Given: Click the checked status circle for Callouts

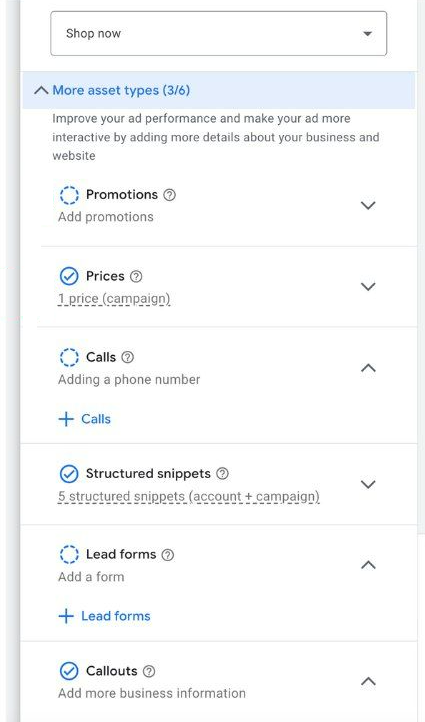Looking at the screenshot, I should pos(69,671).
